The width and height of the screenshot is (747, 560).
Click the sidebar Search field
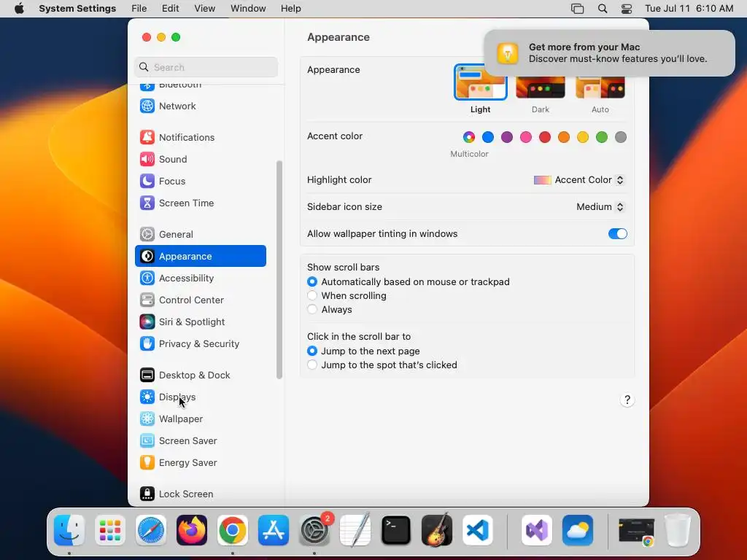click(x=206, y=67)
